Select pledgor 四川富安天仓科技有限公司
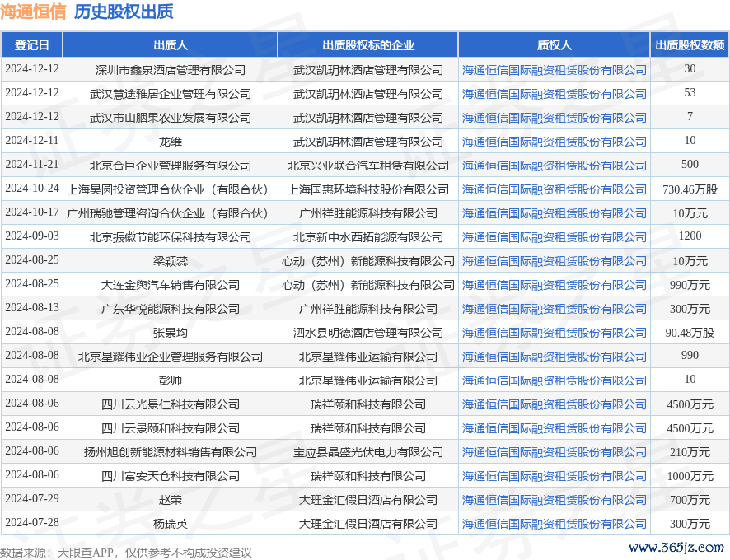The height and width of the screenshot is (560, 730). pyautogui.click(x=171, y=476)
